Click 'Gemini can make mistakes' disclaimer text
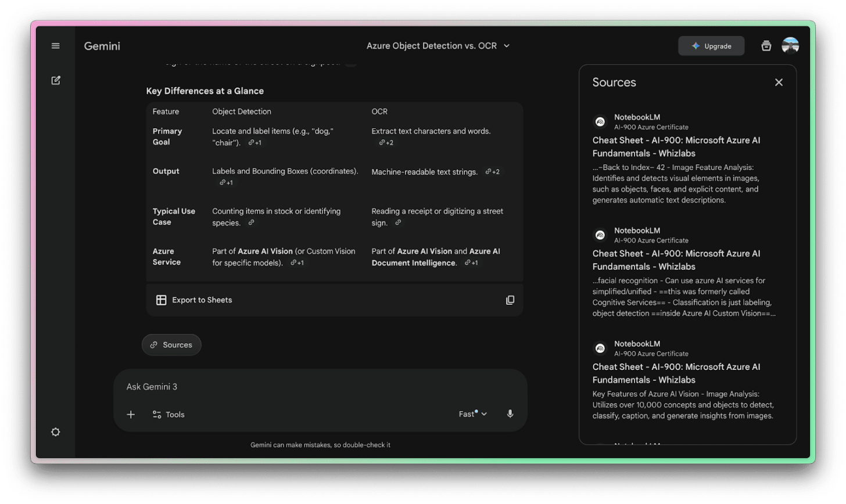 pyautogui.click(x=320, y=445)
